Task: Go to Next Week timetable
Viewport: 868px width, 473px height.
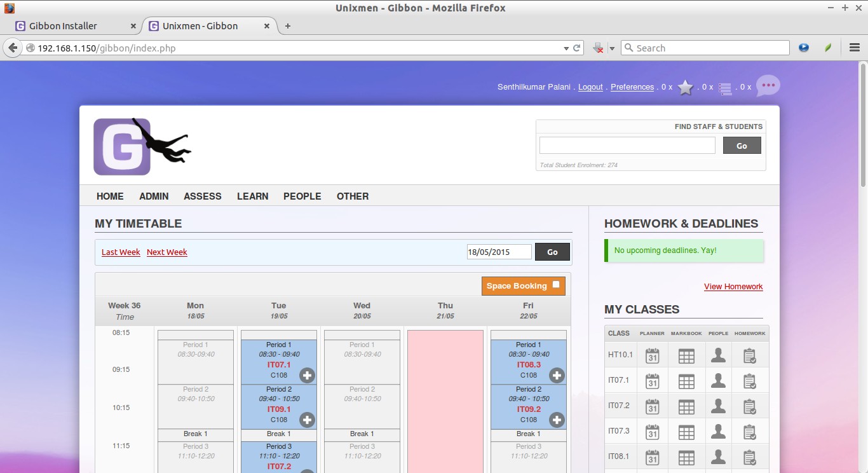Action: 167,252
